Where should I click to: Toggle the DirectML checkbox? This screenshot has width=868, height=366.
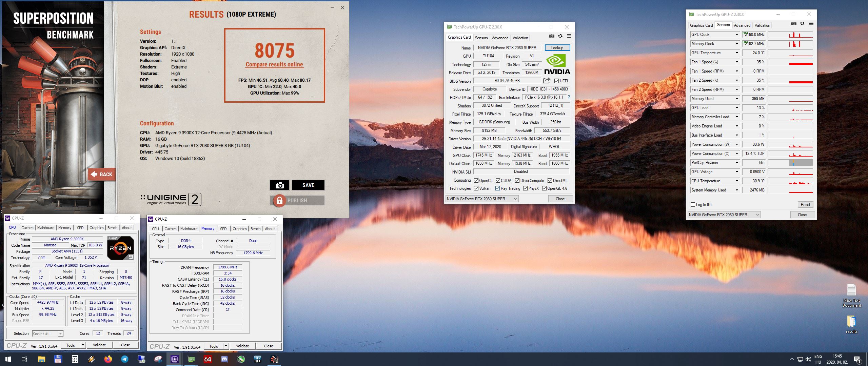[550, 181]
